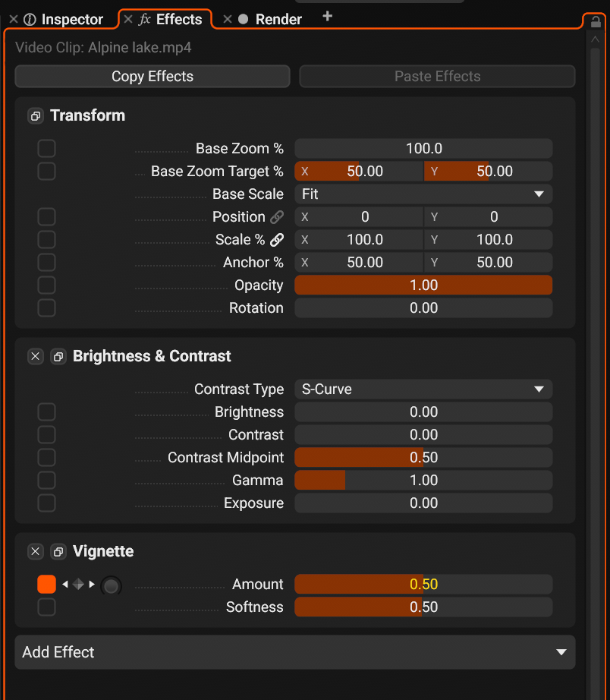Enable keyframing for Anchor %
This screenshot has width=610, height=700.
pyautogui.click(x=46, y=262)
